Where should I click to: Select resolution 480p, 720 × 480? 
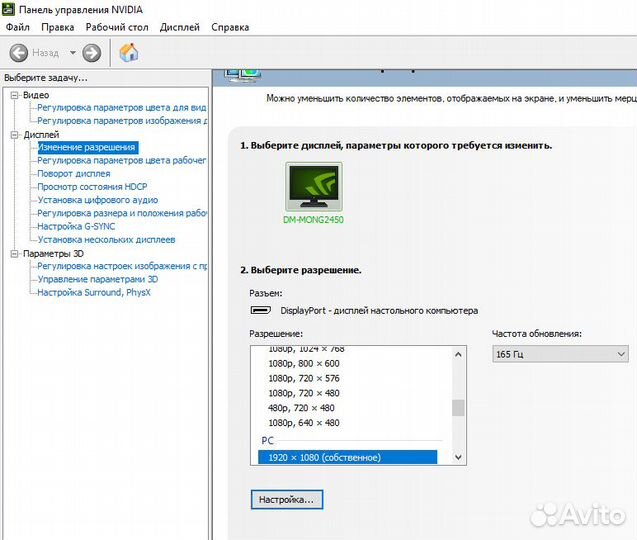[301, 408]
